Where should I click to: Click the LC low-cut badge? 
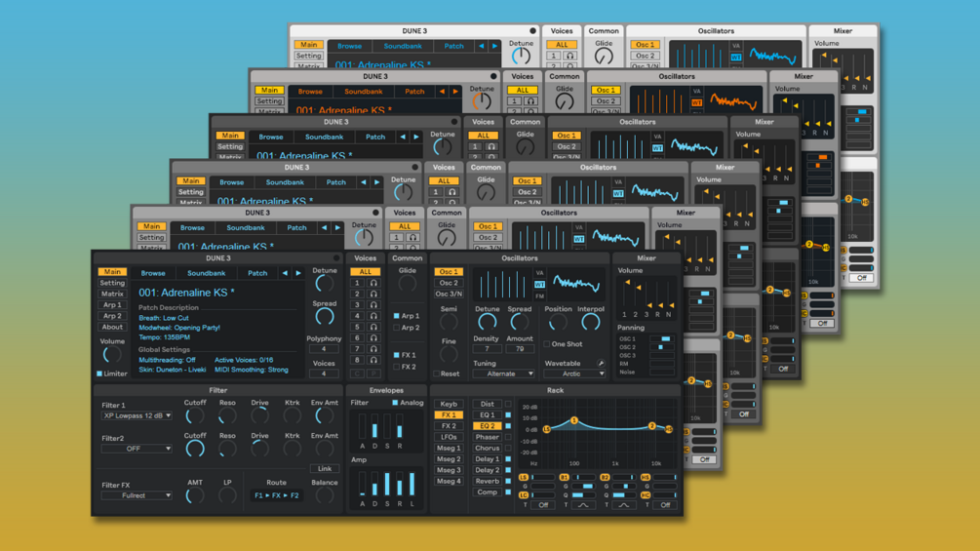pyautogui.click(x=524, y=494)
